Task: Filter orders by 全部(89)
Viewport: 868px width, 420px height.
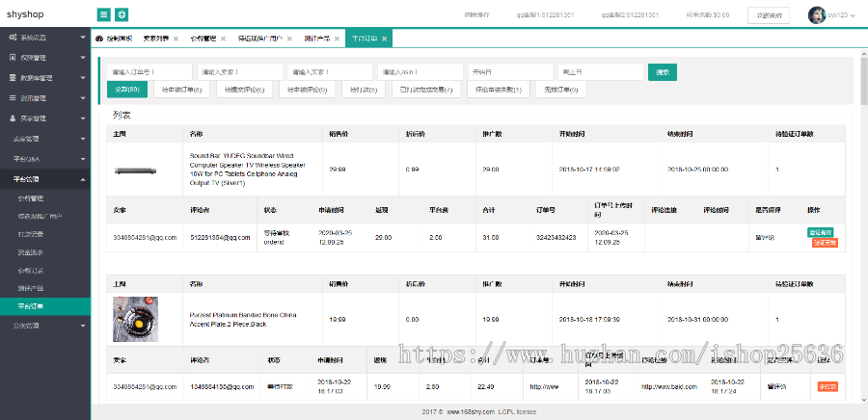Action: click(x=127, y=90)
